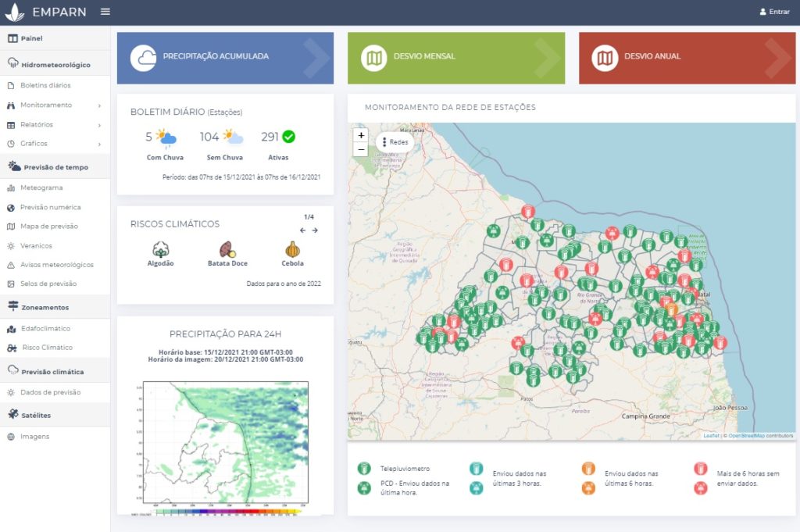Click the Campina Grande map label
Viewport: 800px width, 532px height.
click(645, 416)
